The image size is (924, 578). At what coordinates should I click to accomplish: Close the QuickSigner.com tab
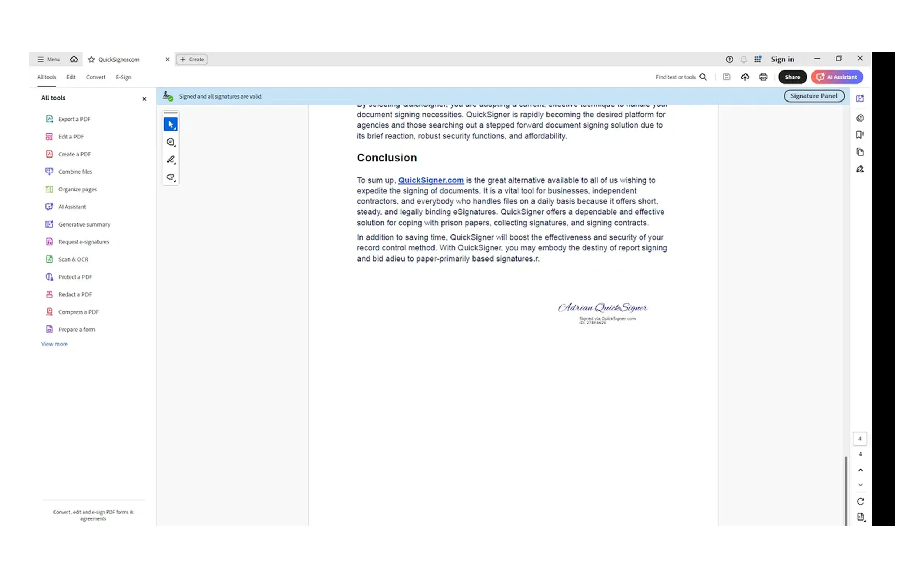[x=167, y=59]
